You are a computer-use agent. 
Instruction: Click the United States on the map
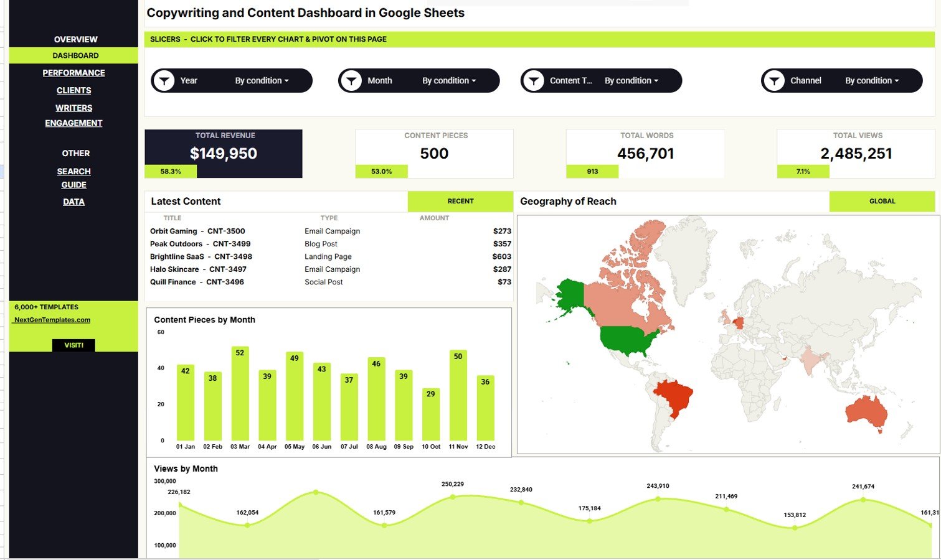pos(626,340)
